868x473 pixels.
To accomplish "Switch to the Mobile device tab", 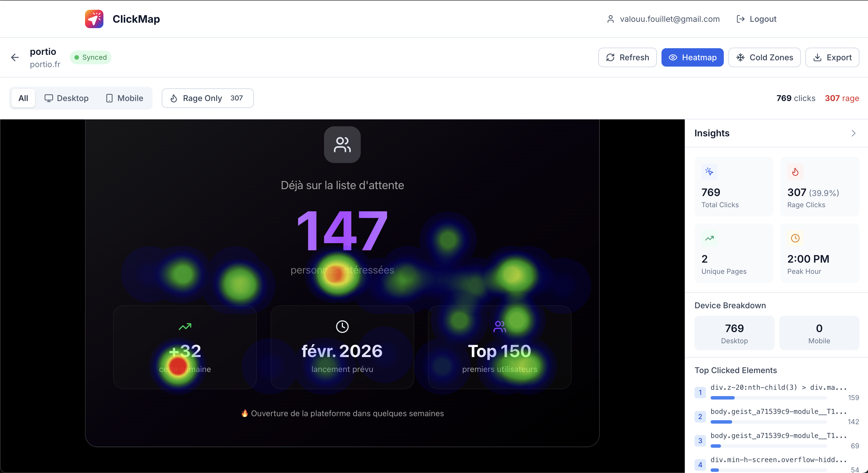I will (124, 98).
